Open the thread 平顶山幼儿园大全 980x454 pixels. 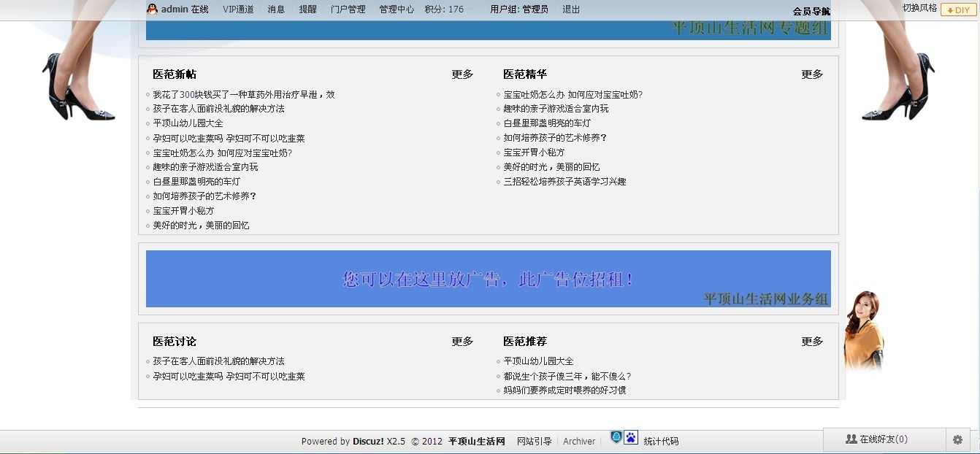tap(187, 123)
